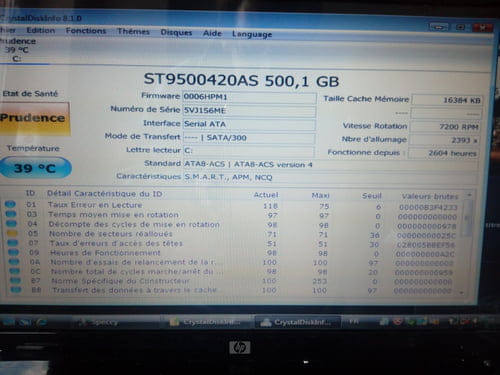Open the Thèmes menu
Image resolution: width=500 pixels, height=375 pixels.
click(x=133, y=32)
